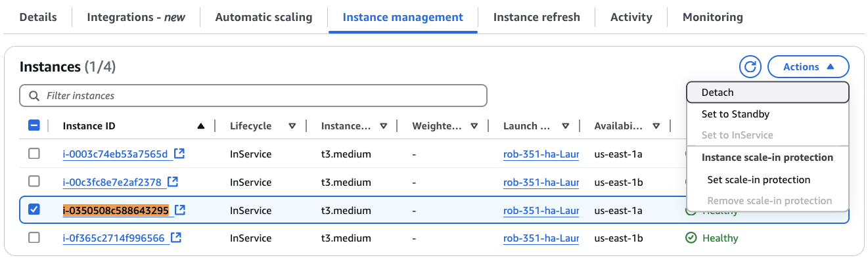Click the Instances (1/4) heading

pyautogui.click(x=68, y=66)
